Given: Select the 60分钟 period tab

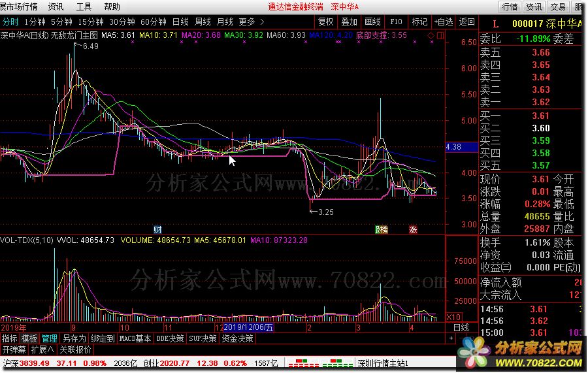Looking at the screenshot, I should (154, 22).
